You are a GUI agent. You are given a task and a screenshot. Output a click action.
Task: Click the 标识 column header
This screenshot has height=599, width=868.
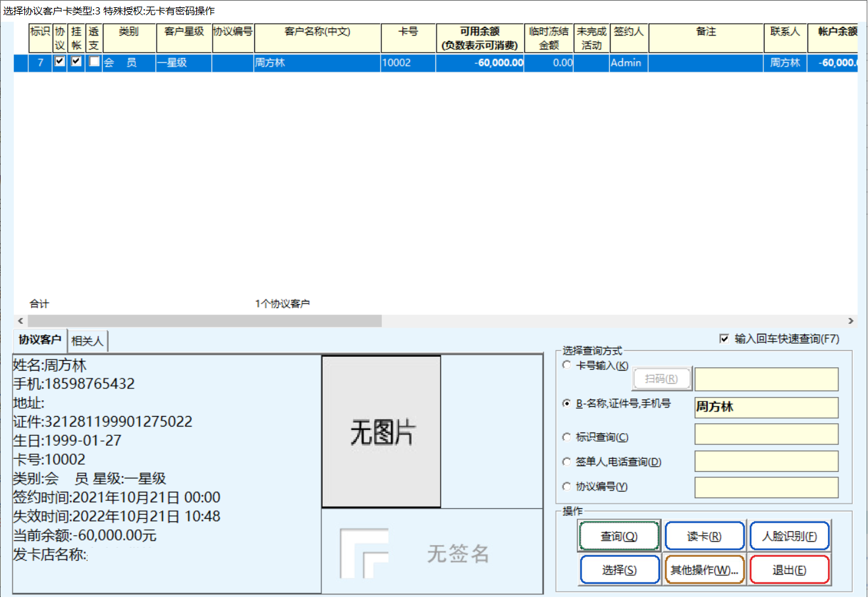click(x=40, y=38)
